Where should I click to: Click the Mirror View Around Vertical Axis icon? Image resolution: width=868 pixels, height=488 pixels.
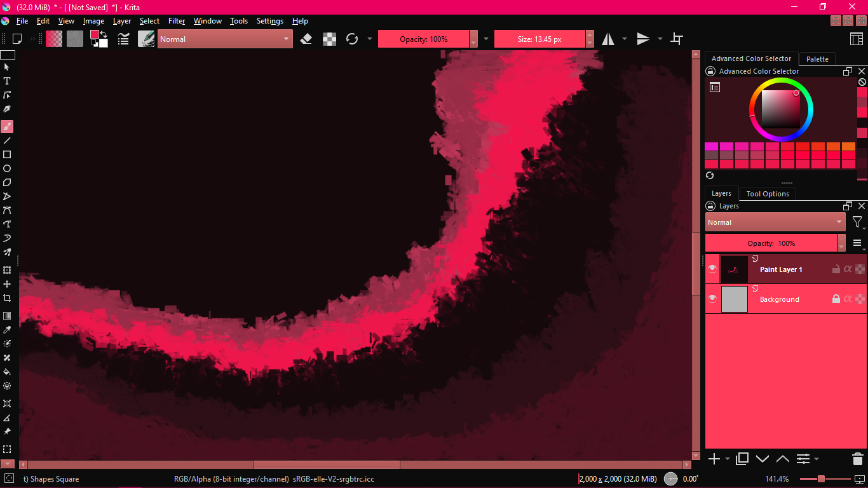609,39
